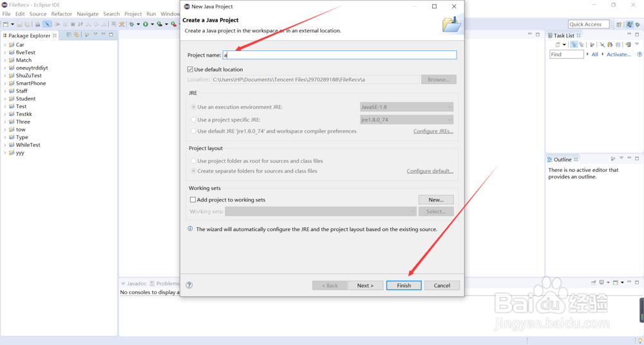Click the Find field in Task List

coord(566,54)
